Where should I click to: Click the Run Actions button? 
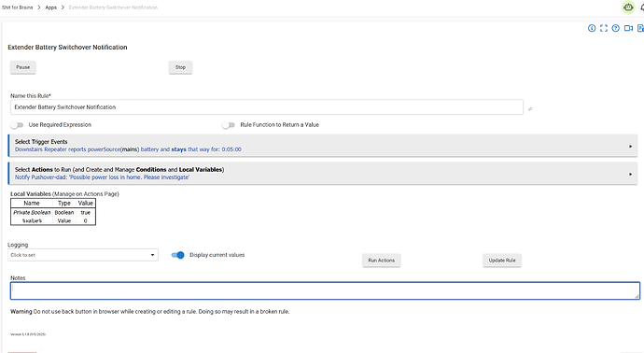coord(381,261)
